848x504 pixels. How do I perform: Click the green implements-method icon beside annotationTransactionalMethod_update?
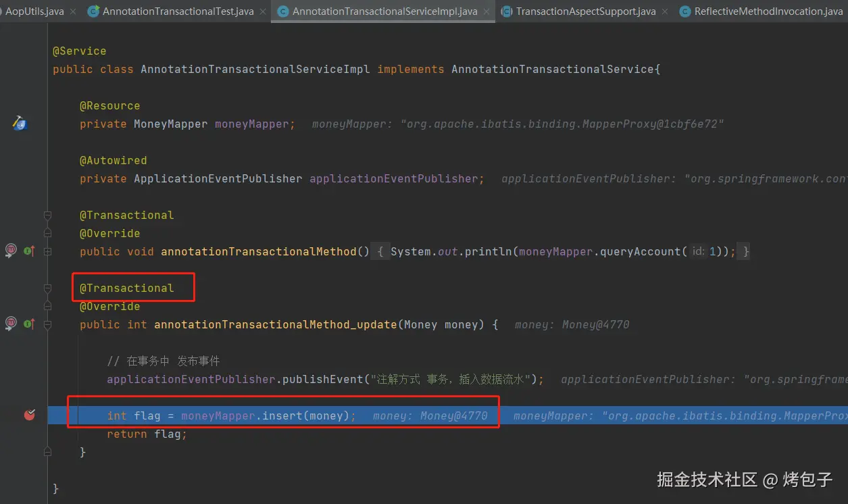coord(29,324)
